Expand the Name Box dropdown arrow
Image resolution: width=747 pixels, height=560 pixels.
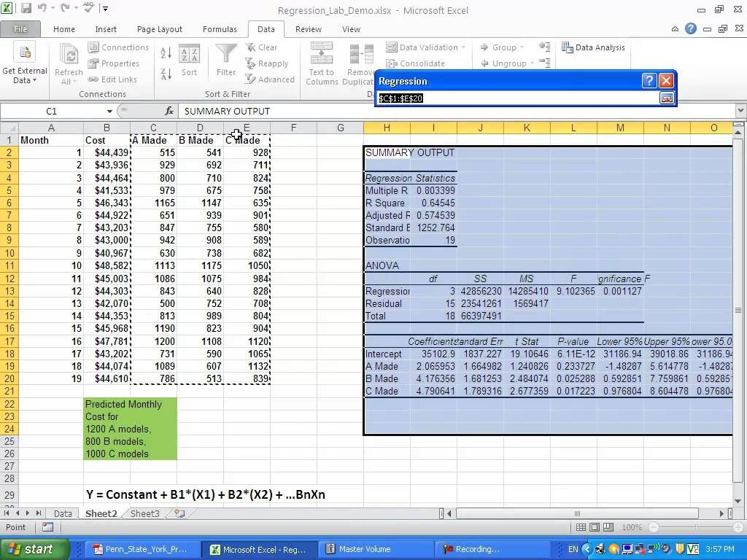109,112
